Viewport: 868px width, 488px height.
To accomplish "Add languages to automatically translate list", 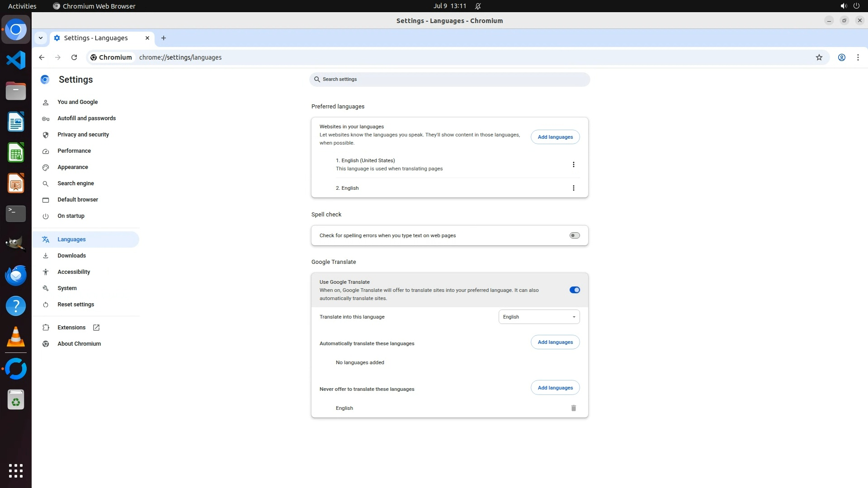I will click(x=555, y=342).
